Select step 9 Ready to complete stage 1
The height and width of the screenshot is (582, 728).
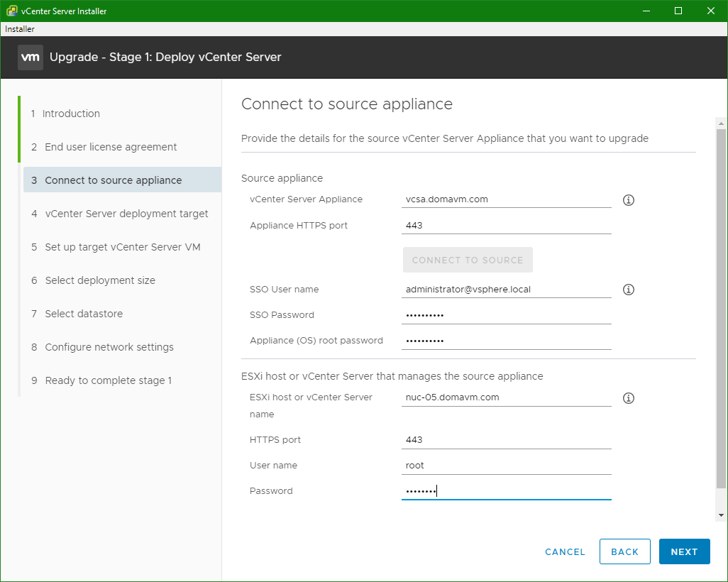click(x=101, y=380)
